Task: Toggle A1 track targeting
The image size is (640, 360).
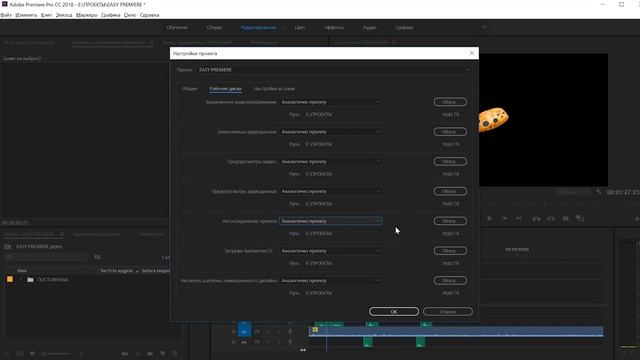Action: coord(244,331)
